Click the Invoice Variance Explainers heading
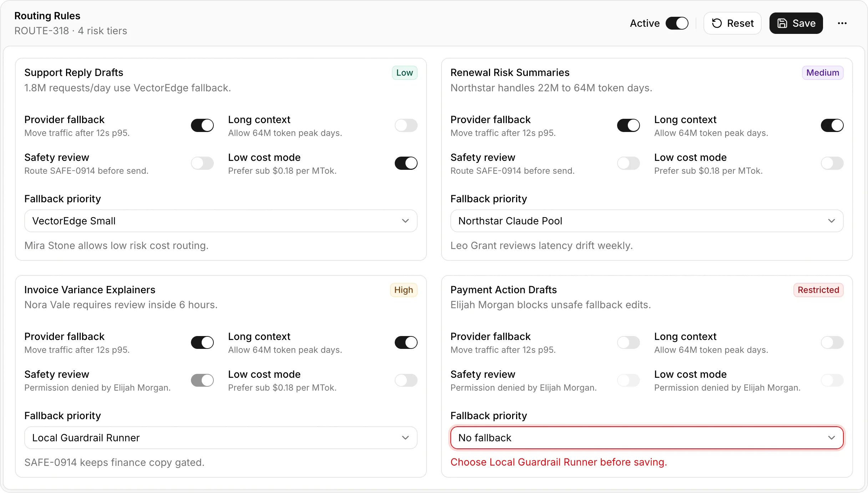The height and width of the screenshot is (493, 868). pyautogui.click(x=90, y=290)
